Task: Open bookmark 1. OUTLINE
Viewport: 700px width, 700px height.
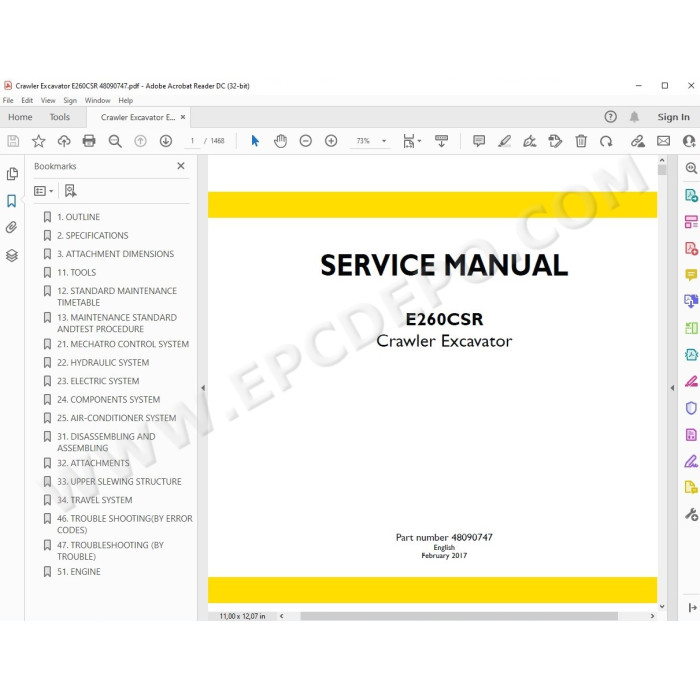Action: coord(78,217)
